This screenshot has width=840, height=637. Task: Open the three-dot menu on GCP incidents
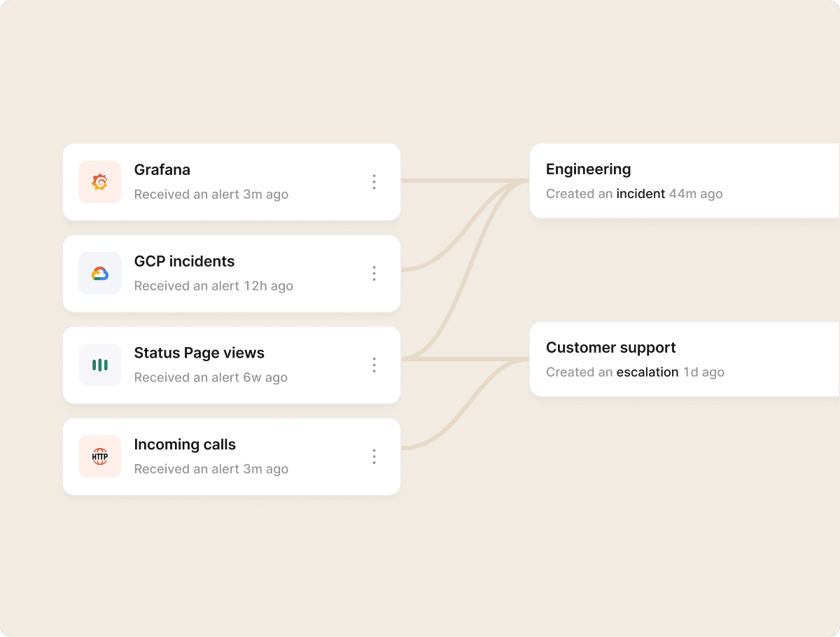pyautogui.click(x=374, y=274)
